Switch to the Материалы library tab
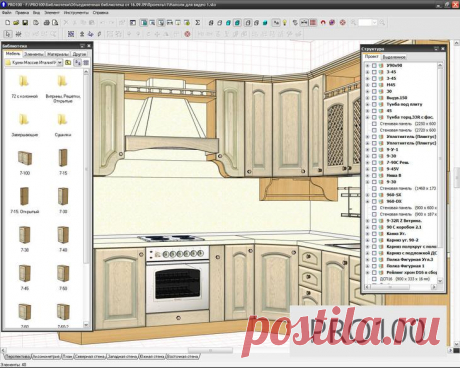The width and height of the screenshot is (460, 368). click(57, 54)
